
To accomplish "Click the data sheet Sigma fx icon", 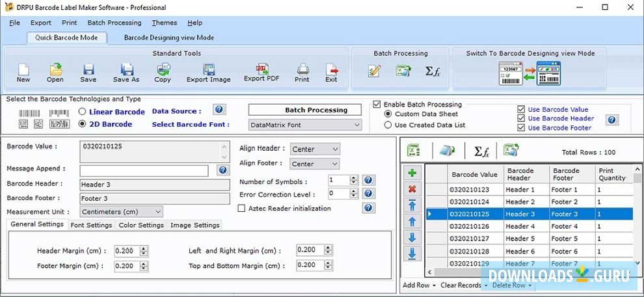I will coord(481,152).
